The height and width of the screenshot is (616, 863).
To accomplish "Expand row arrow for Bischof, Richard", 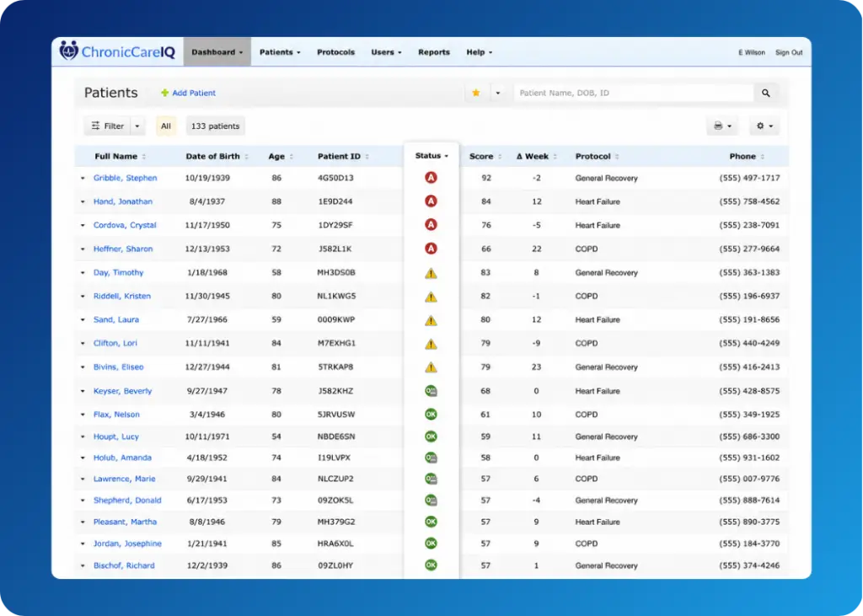I will [x=83, y=566].
